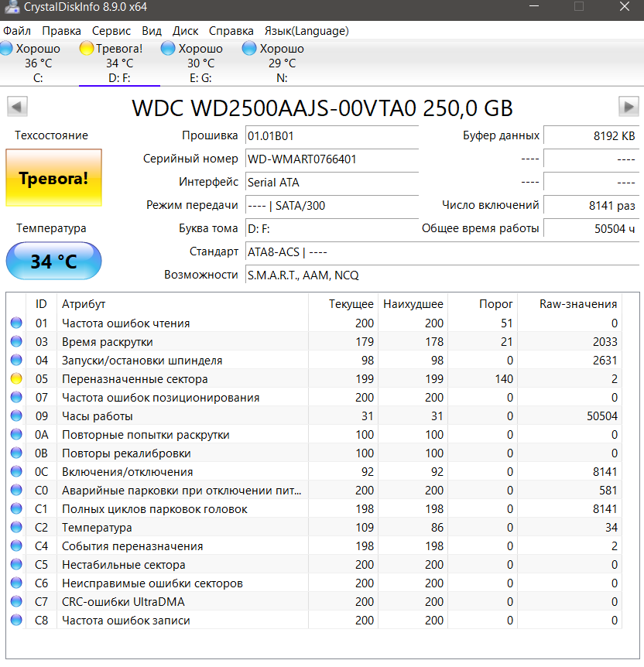Click the drive title WDC WD2500AAJS-00VTA0
This screenshot has width=644, height=667.
[x=322, y=108]
